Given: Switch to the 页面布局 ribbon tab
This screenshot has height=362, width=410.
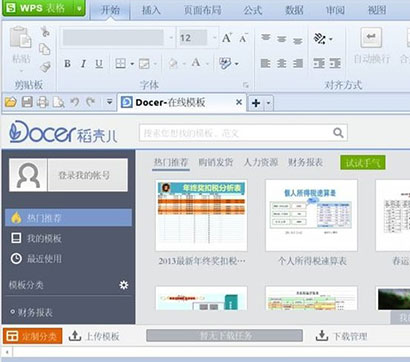Looking at the screenshot, I should coord(203,10).
